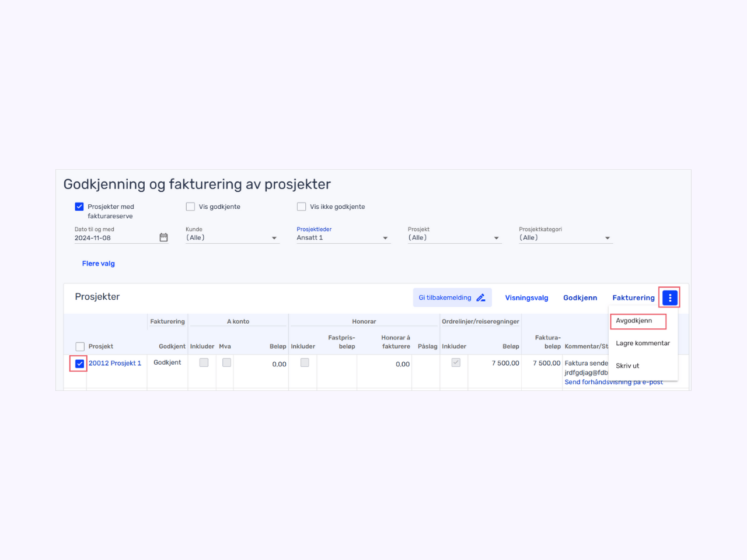
Task: Deselect the 20012 Prosjekt 1 row checkbox
Action: click(x=80, y=363)
